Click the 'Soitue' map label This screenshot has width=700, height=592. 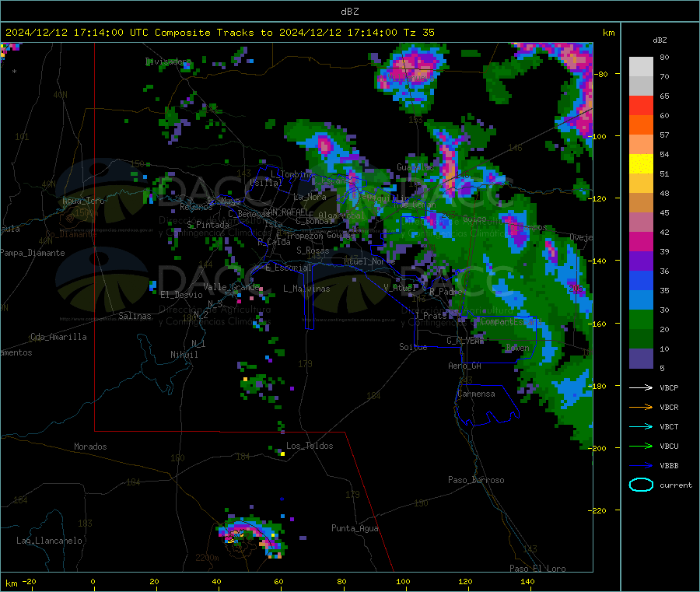(413, 347)
